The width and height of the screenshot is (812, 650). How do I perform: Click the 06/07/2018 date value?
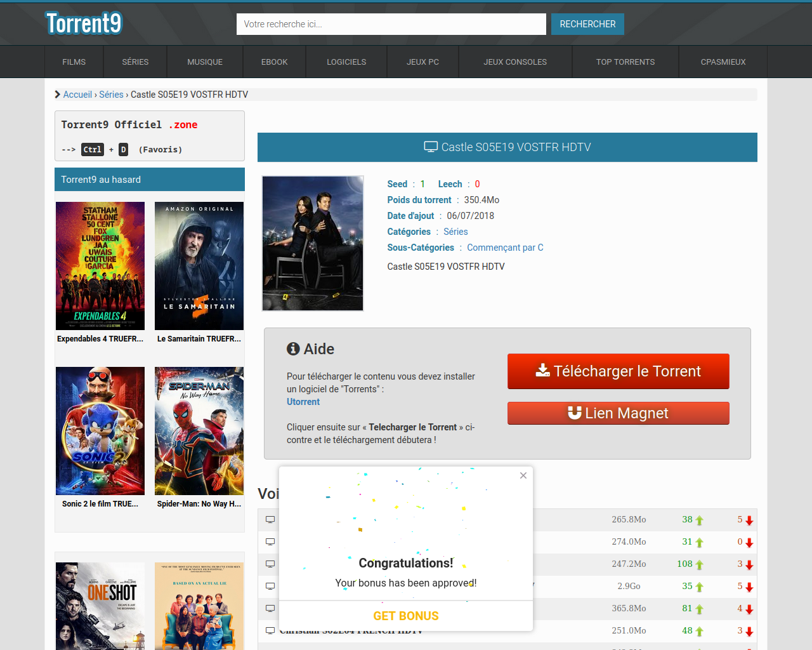pyautogui.click(x=470, y=216)
